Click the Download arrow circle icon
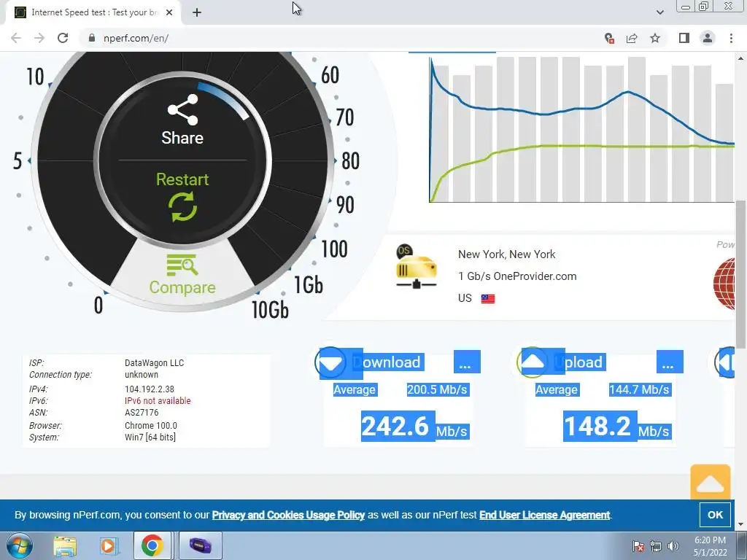The image size is (747, 560). coord(330,362)
